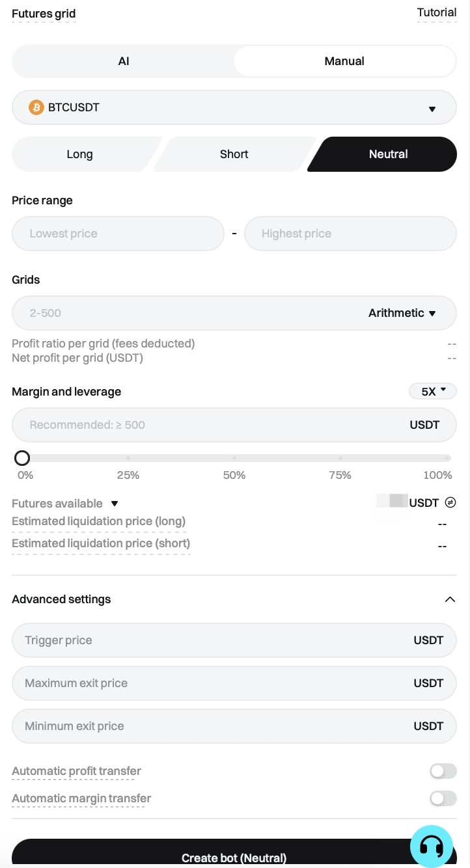Switch to the Manual tab
Viewport: 470px width, 868px height.
[x=344, y=61]
